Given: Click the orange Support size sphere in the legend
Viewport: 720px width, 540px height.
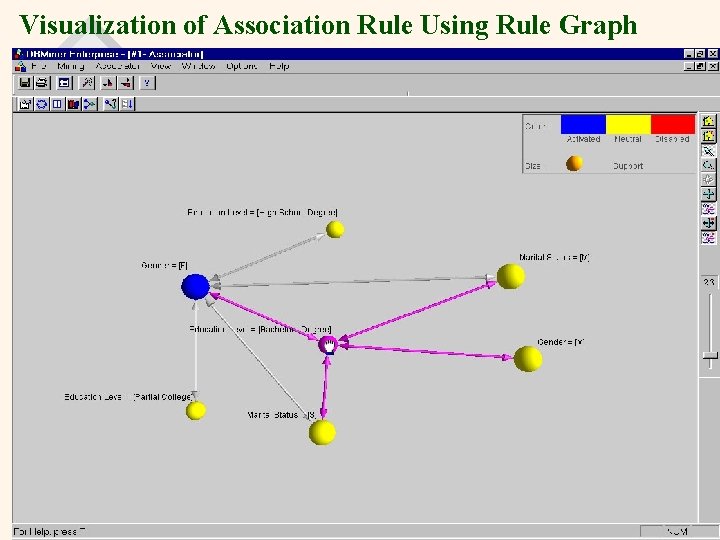Looking at the screenshot, I should tap(574, 163).
